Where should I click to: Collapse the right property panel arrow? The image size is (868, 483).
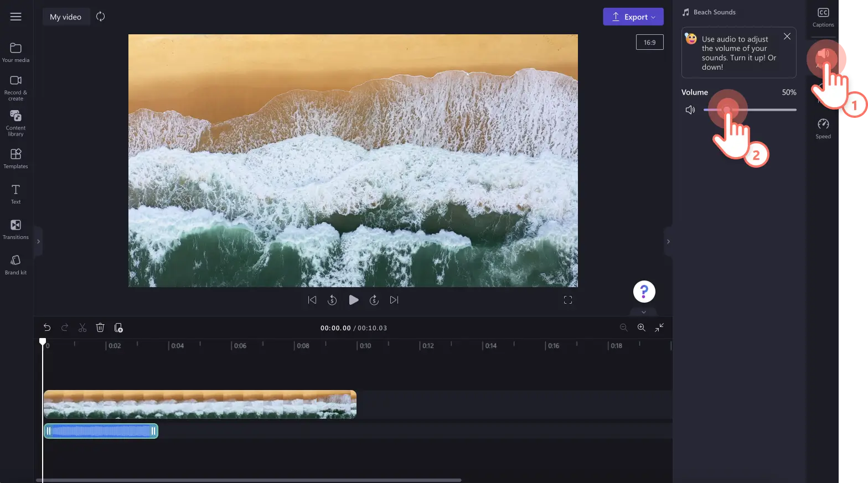[x=668, y=241]
